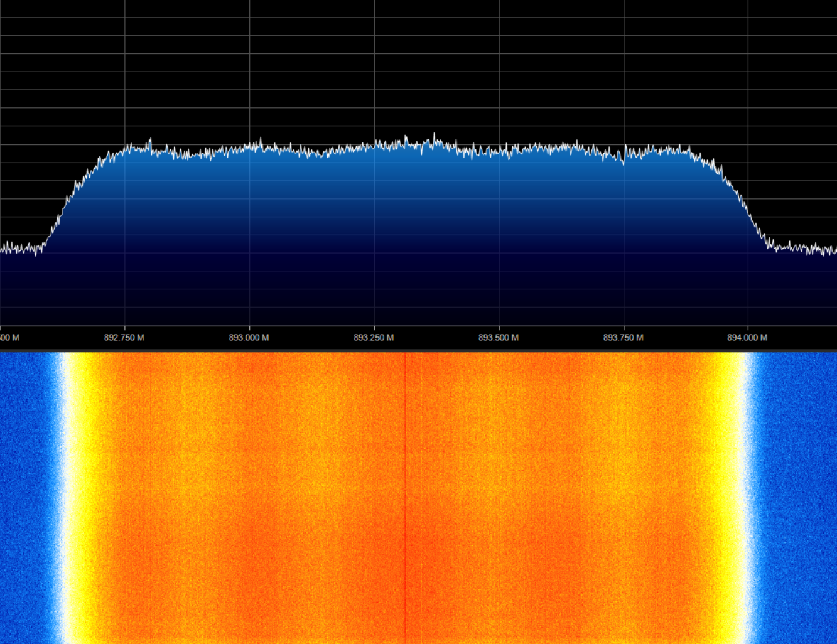Click the blue noise area at waterfall's right
The height and width of the screenshot is (644, 837).
[797, 496]
